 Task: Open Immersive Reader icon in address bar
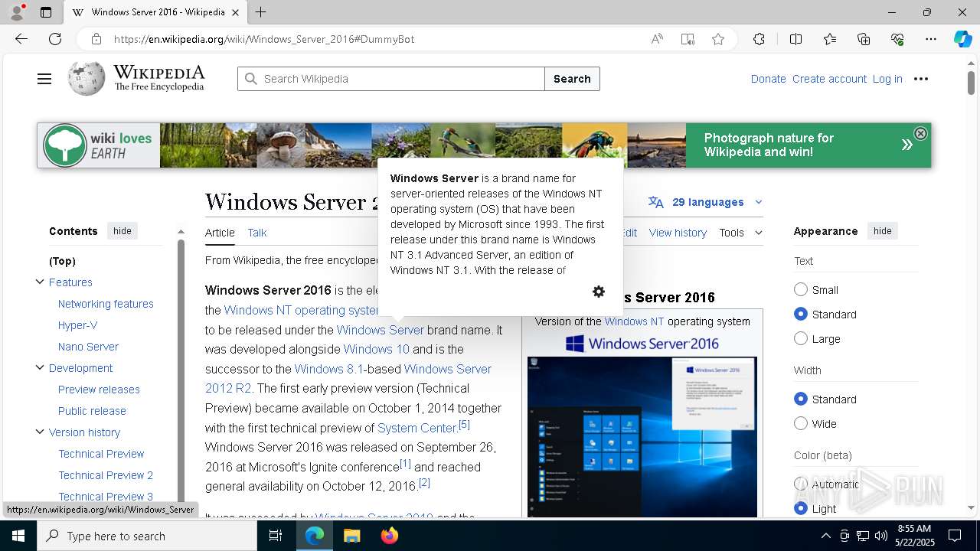688,39
